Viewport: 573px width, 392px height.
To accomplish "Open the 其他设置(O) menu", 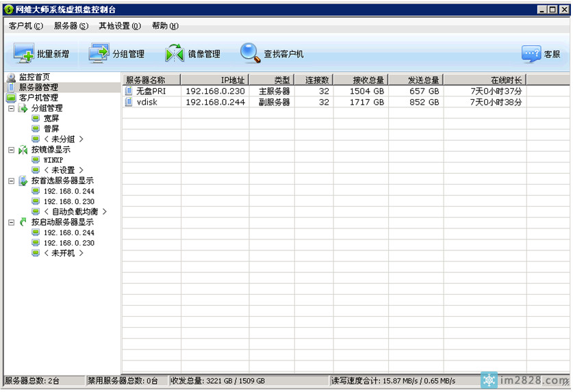I will pos(119,26).
